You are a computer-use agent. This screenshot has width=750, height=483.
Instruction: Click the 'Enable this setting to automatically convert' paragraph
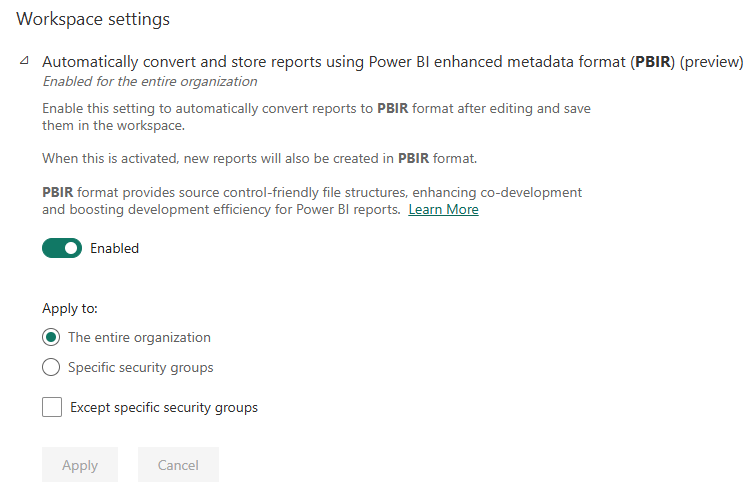[x=315, y=116]
